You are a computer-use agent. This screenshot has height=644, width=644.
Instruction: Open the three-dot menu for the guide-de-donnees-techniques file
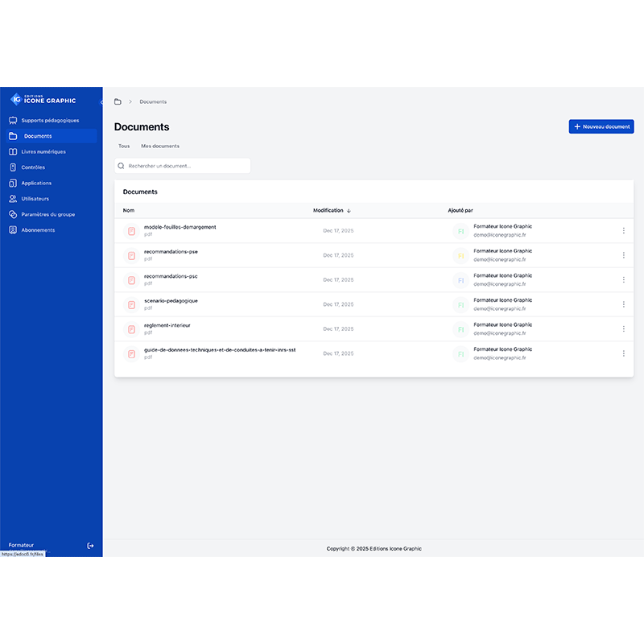(x=623, y=353)
